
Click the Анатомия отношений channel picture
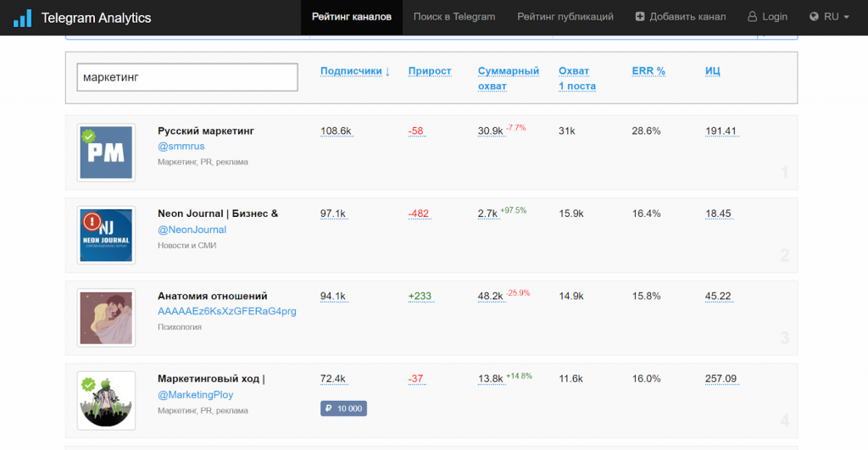coord(106,318)
